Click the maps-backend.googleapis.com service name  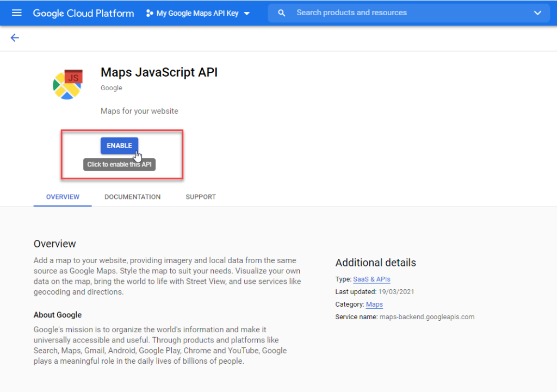[x=426, y=317]
